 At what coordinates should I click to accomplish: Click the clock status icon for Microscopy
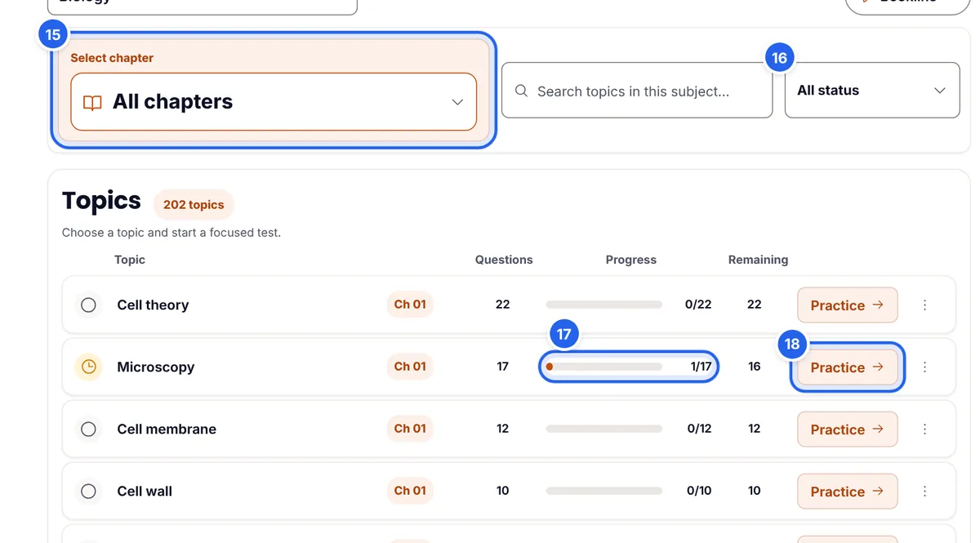88,367
